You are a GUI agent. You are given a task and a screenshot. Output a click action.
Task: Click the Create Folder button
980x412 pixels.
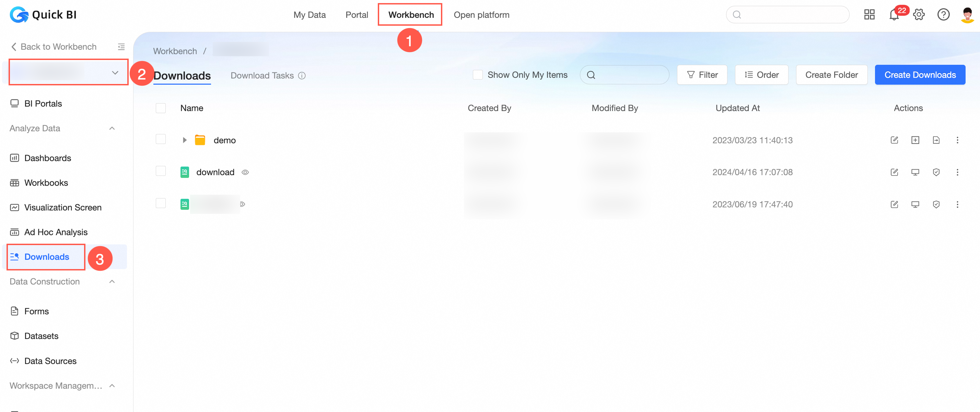(x=831, y=75)
